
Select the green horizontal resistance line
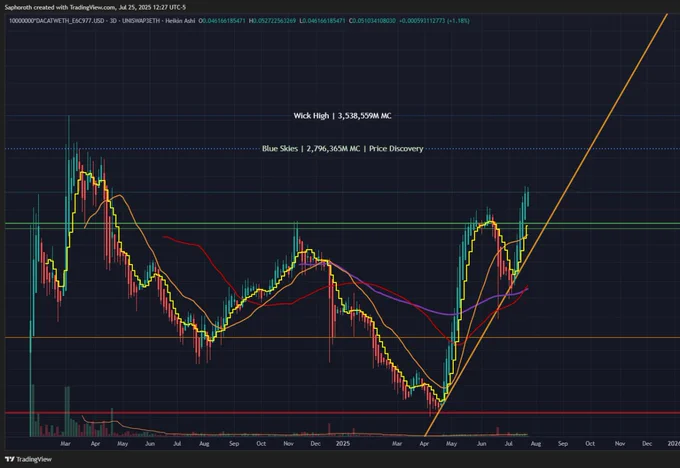tap(342, 224)
